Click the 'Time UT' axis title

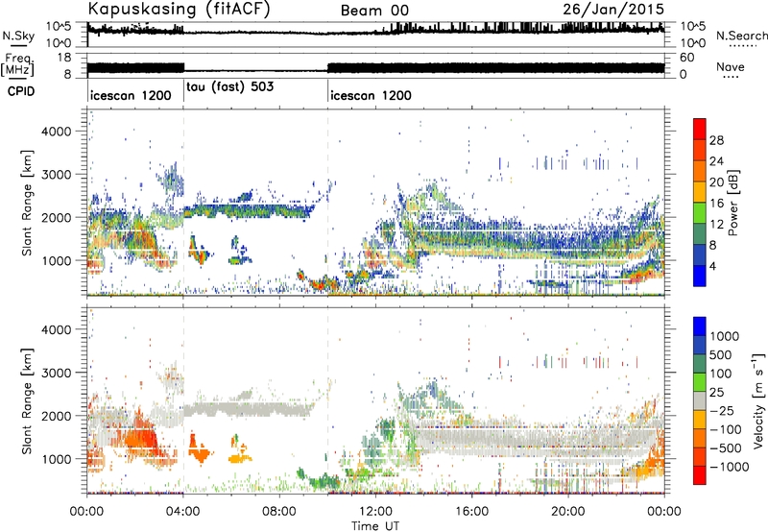(x=375, y=525)
